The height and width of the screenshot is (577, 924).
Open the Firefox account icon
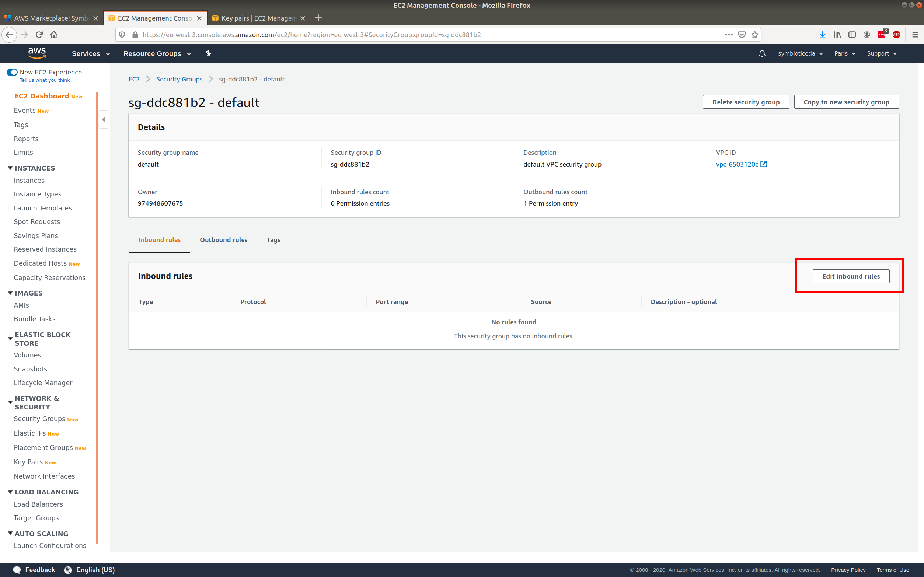click(x=867, y=35)
